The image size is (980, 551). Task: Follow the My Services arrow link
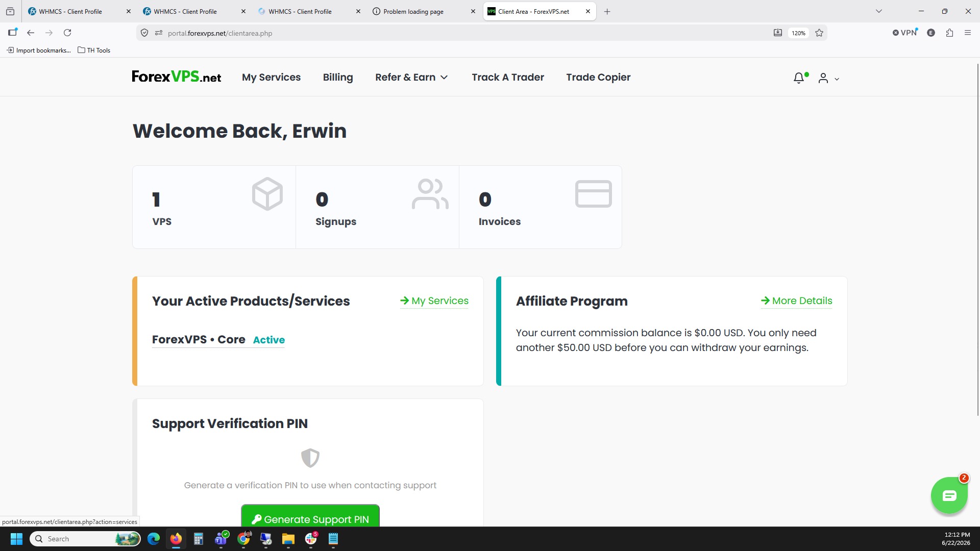434,301
